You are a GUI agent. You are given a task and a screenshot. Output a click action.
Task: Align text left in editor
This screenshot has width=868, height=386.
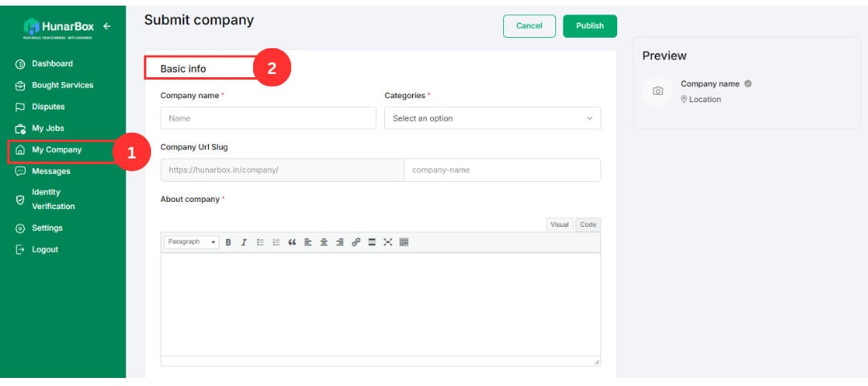[x=308, y=242]
